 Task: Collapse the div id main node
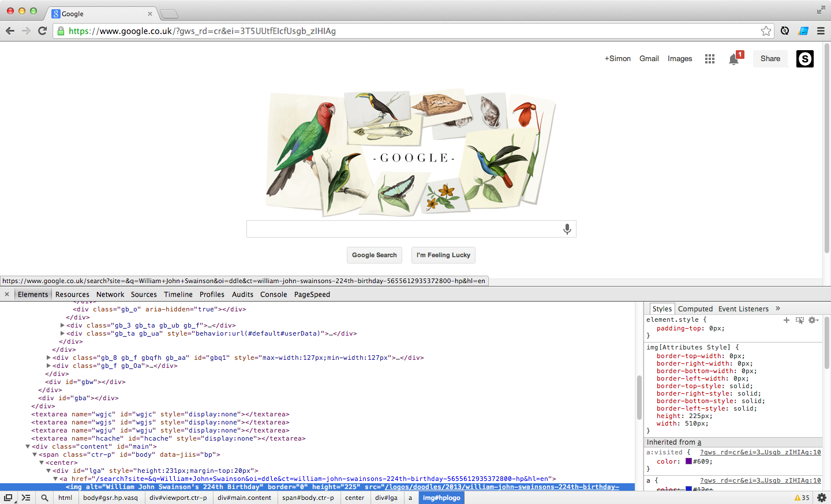click(x=28, y=446)
